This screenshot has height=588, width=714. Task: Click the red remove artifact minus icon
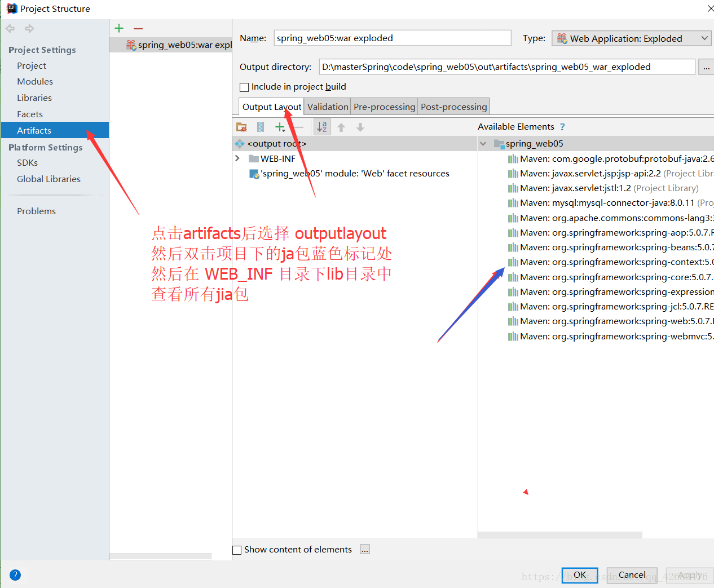click(138, 28)
